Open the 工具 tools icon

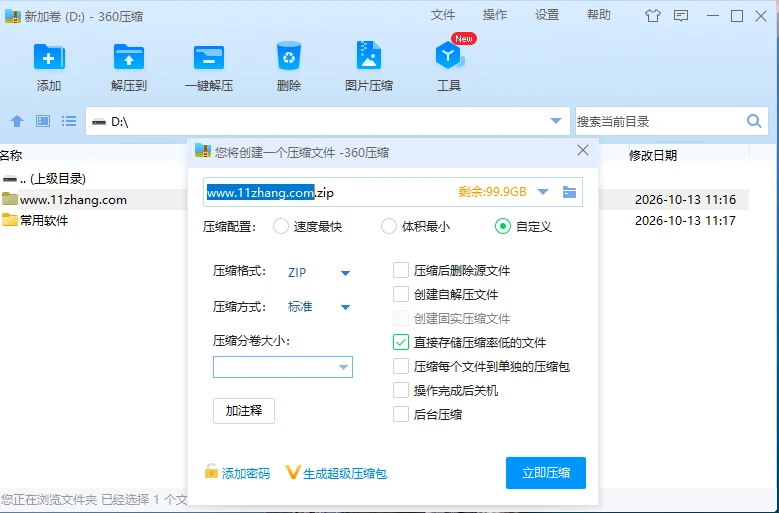(449, 56)
